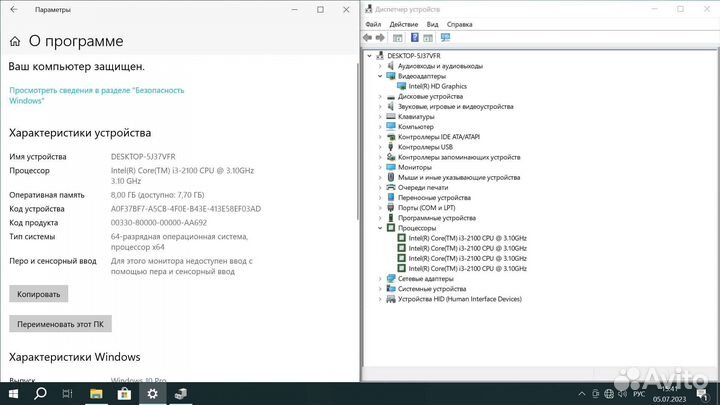Click product code 00330-80000-00000-AA692
Image resolution: width=720 pixels, height=405 pixels.
[158, 222]
